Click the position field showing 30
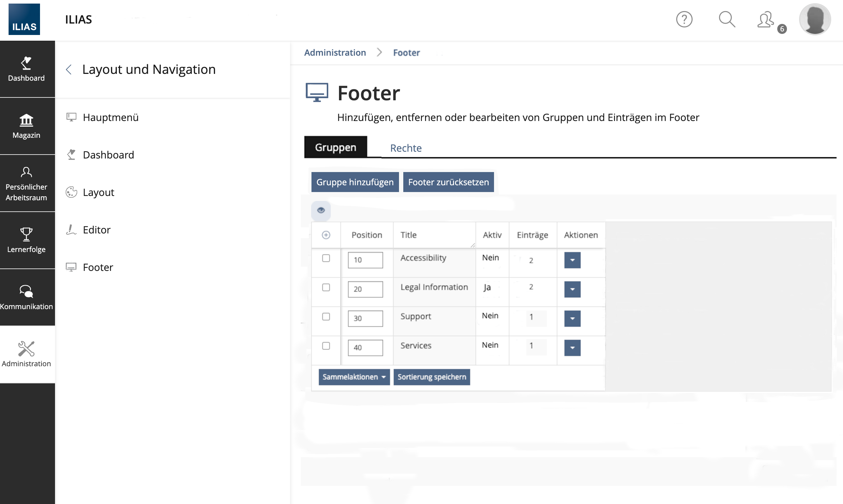Viewport: 843px width, 504px height. pos(365,318)
